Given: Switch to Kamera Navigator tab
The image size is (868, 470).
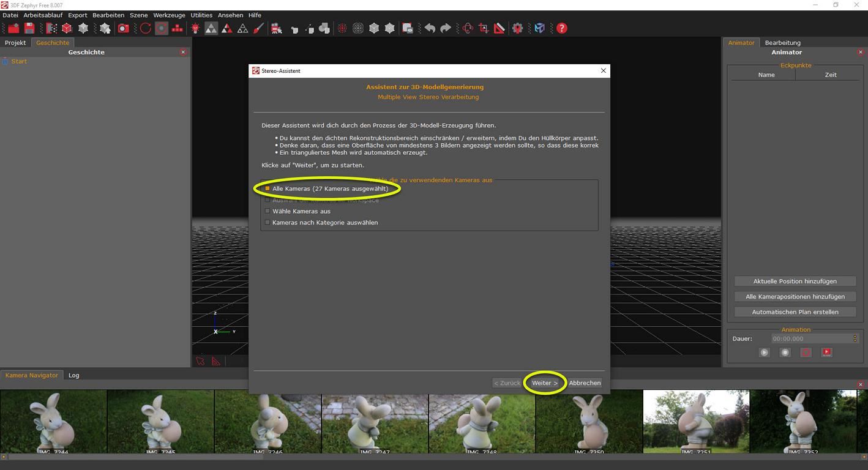Looking at the screenshot, I should [x=32, y=375].
